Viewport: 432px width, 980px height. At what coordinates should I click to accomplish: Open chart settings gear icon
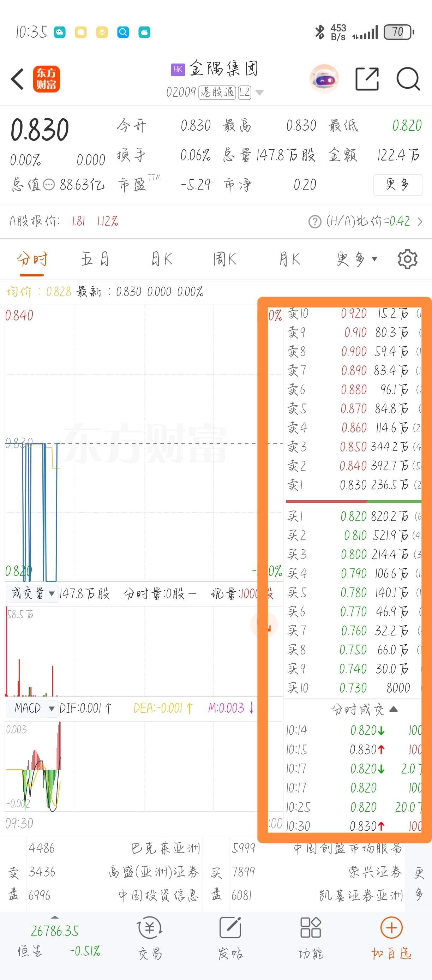407,259
